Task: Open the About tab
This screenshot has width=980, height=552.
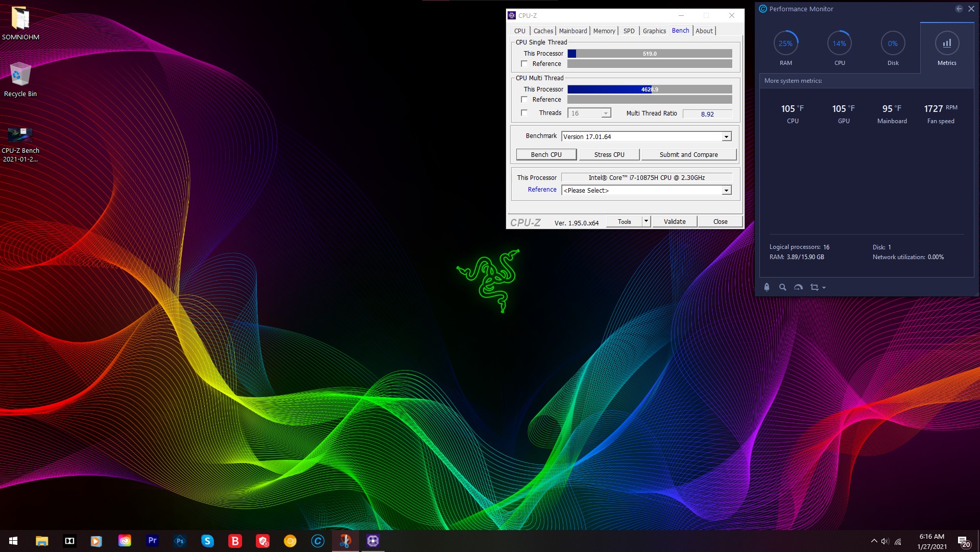Action: click(x=704, y=31)
